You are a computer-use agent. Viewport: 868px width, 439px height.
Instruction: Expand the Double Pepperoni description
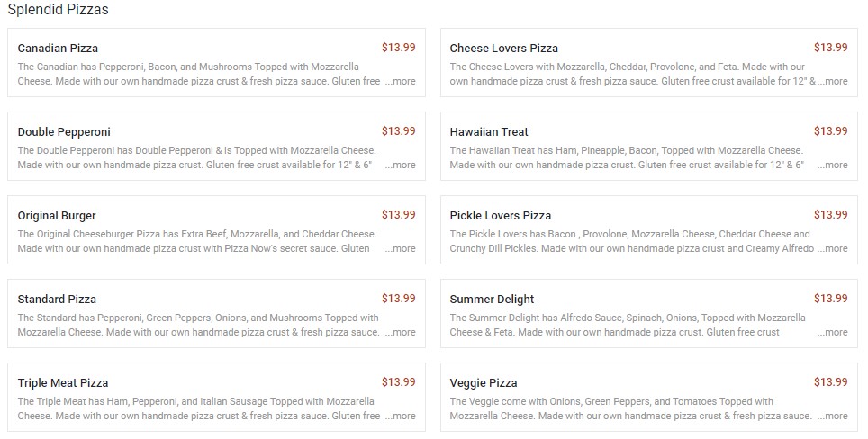click(401, 166)
